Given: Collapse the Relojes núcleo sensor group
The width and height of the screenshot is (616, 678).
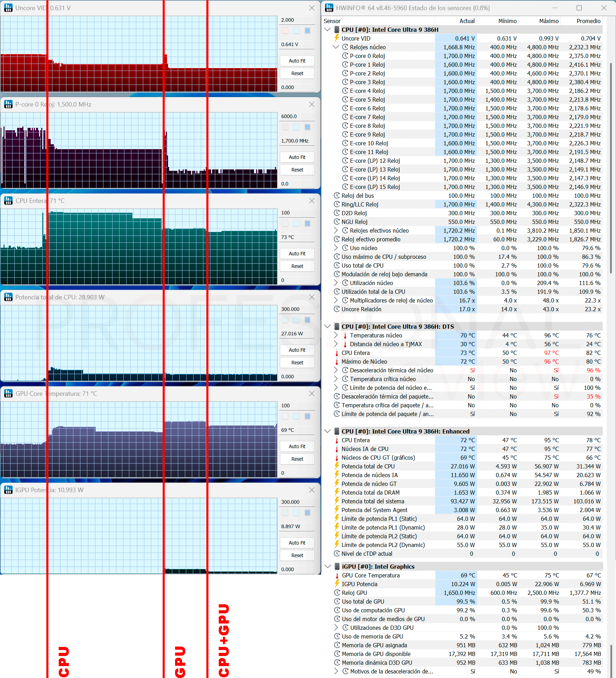Looking at the screenshot, I should pyautogui.click(x=336, y=47).
